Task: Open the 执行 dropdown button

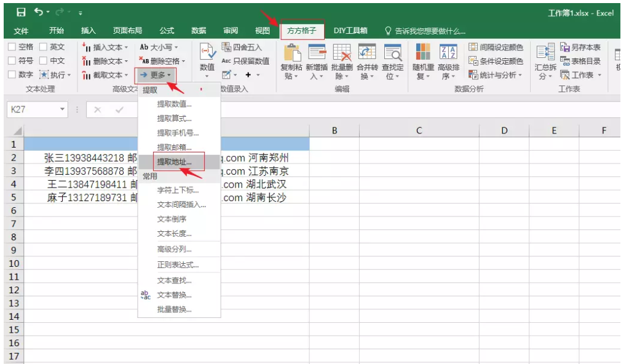Action: pos(55,74)
